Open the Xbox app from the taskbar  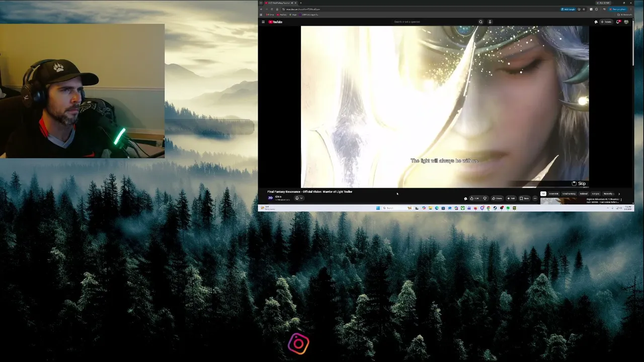pos(462,208)
